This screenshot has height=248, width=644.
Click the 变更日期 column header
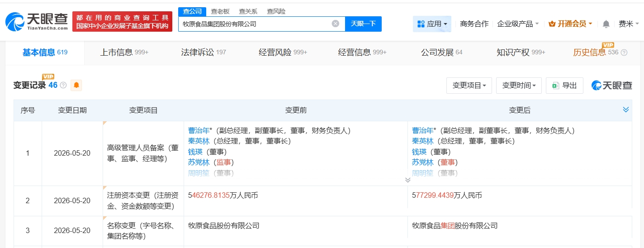(72, 110)
